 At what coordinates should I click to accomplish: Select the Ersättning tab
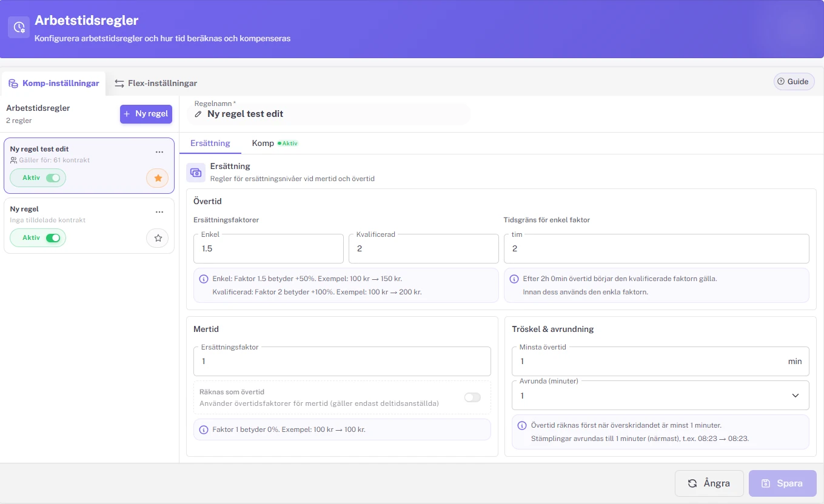210,144
